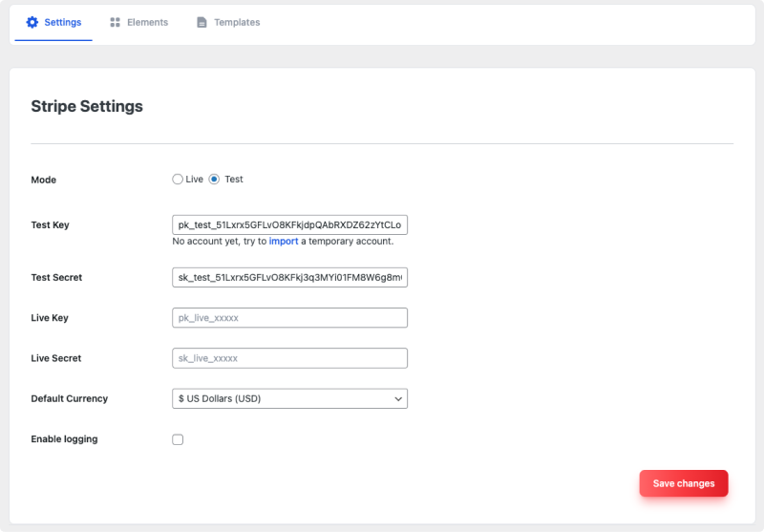Expand currency list via chevron arrow
764x532 pixels.
click(x=398, y=398)
